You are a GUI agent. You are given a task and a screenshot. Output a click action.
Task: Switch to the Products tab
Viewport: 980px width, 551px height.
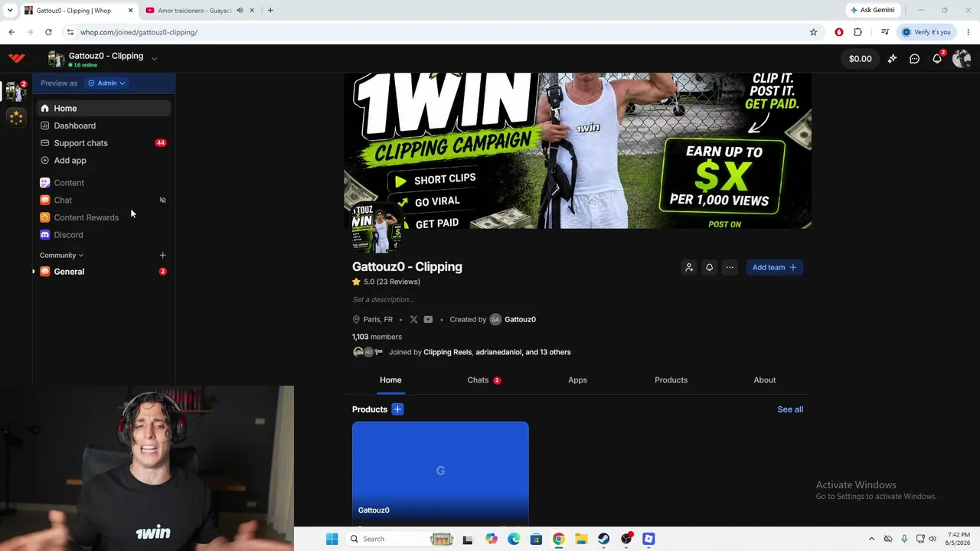tap(671, 380)
